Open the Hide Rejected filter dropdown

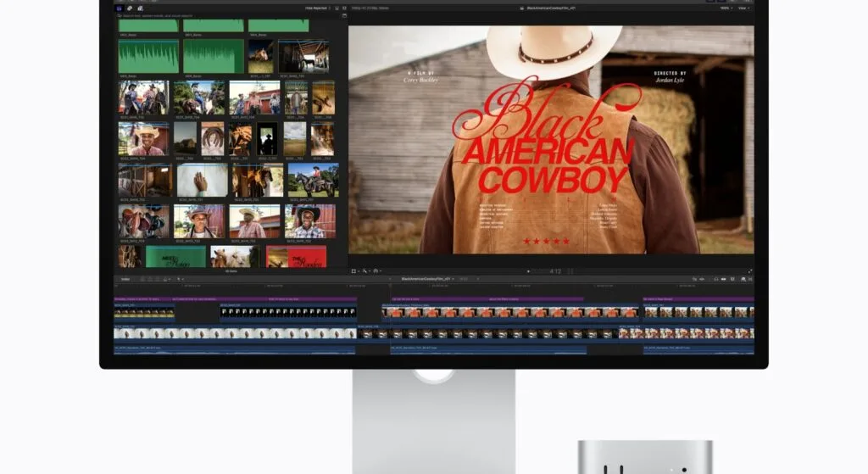click(x=318, y=8)
